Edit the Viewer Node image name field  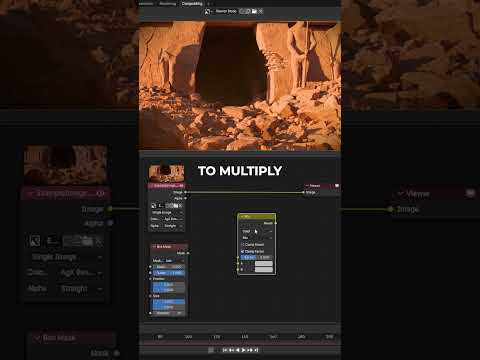(226, 11)
